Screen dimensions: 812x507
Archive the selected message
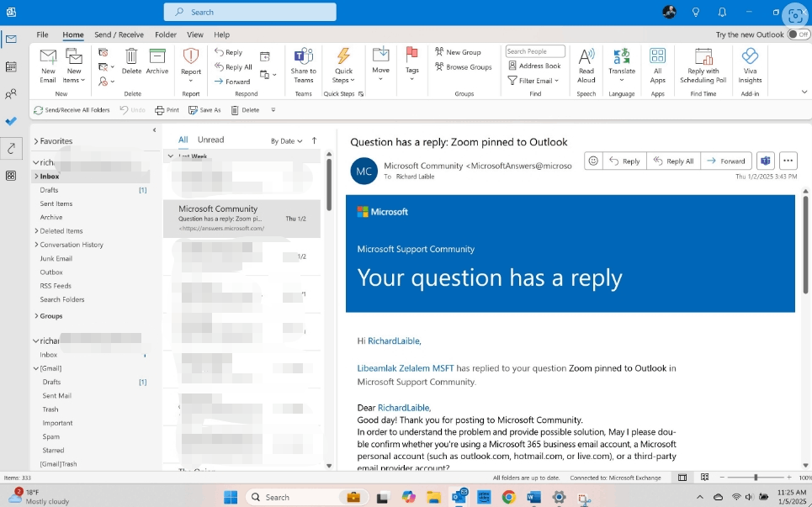pos(157,61)
